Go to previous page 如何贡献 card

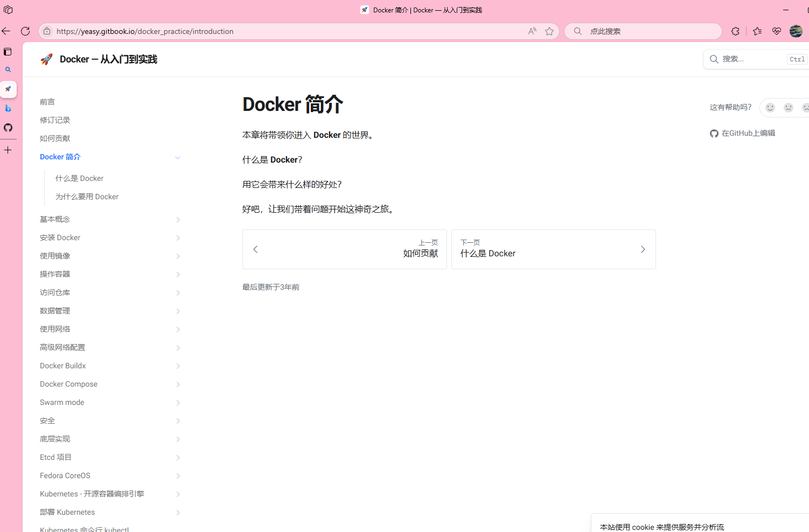pyautogui.click(x=345, y=249)
